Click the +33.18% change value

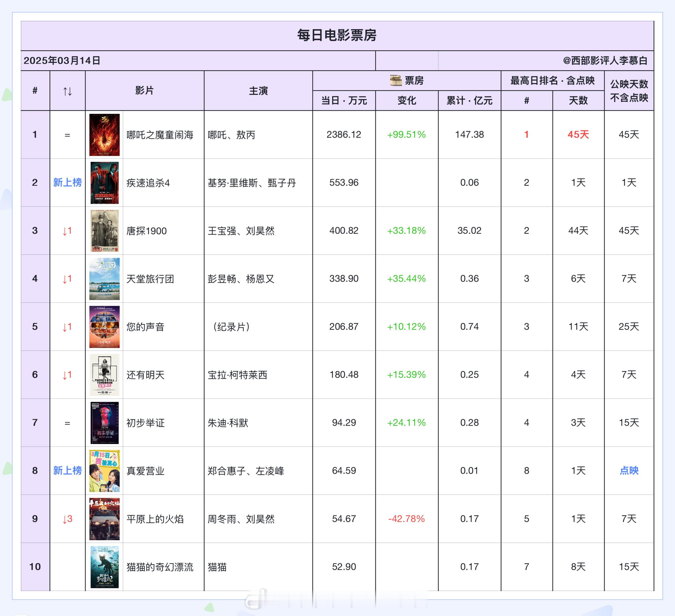pos(406,231)
